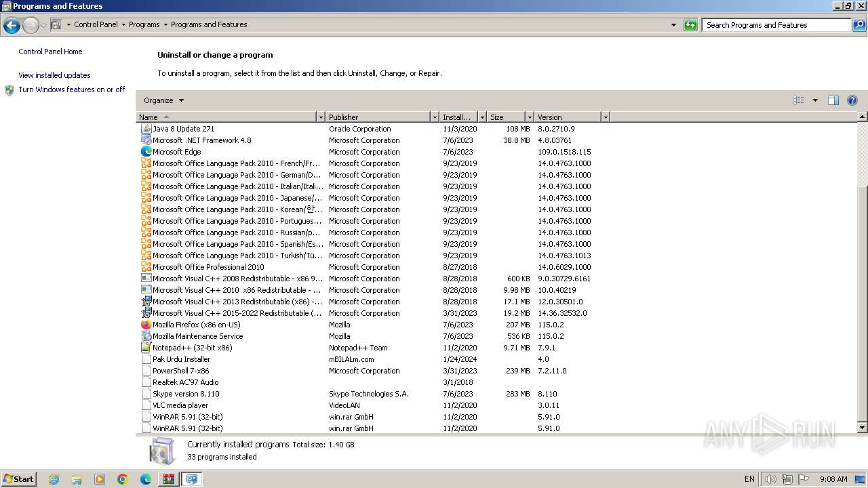Change the view using the views icon

[799, 100]
